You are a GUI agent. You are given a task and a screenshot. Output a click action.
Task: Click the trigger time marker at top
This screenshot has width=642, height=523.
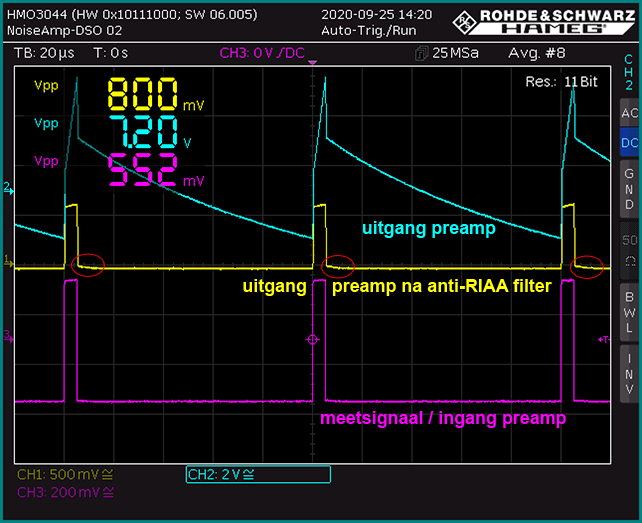click(313, 63)
